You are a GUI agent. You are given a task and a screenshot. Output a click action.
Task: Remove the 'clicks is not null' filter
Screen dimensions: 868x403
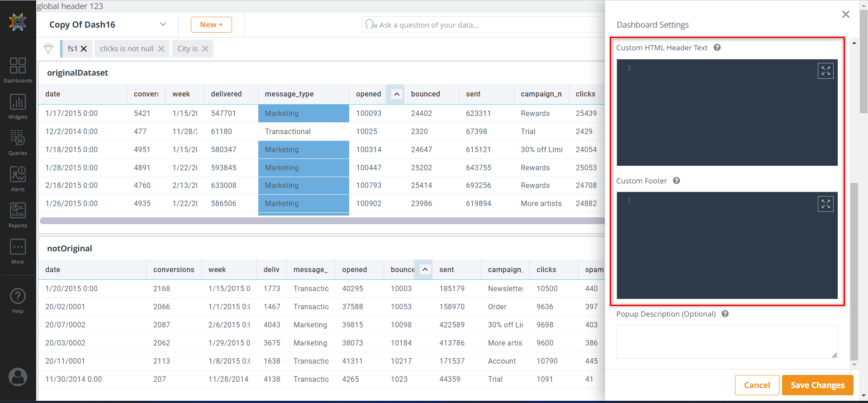[x=161, y=49]
